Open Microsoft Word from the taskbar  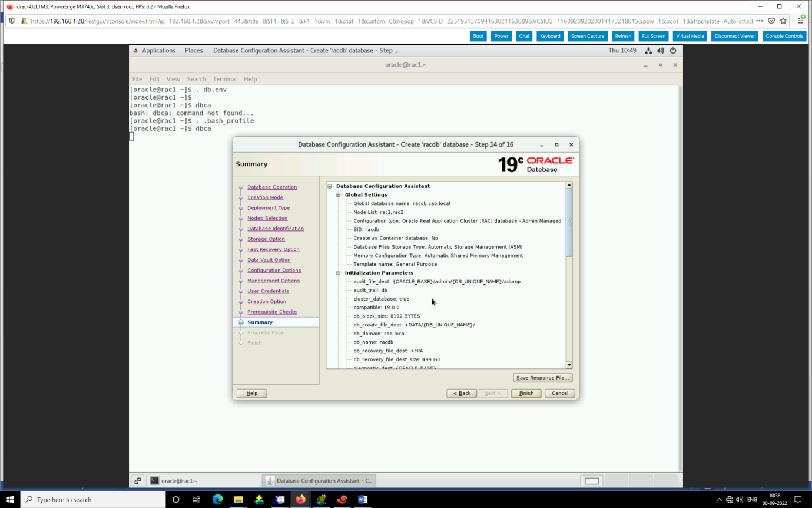pyautogui.click(x=363, y=500)
